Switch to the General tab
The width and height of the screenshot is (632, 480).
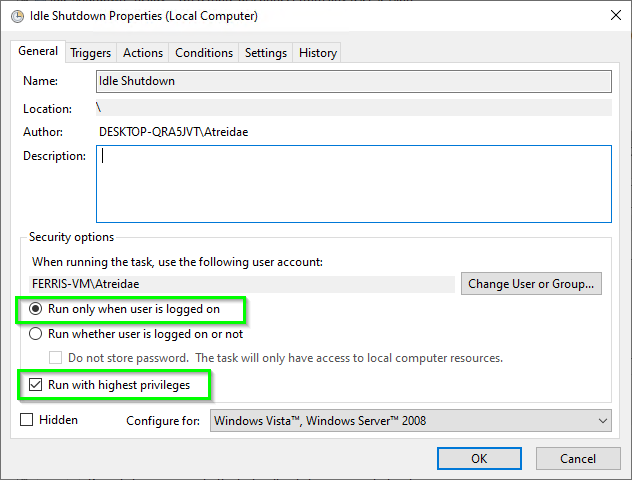click(38, 51)
